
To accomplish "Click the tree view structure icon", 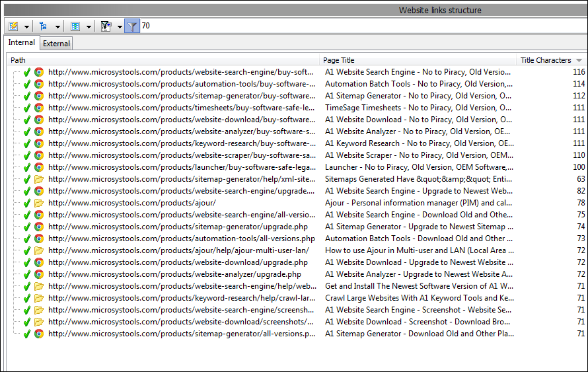I will [x=44, y=26].
